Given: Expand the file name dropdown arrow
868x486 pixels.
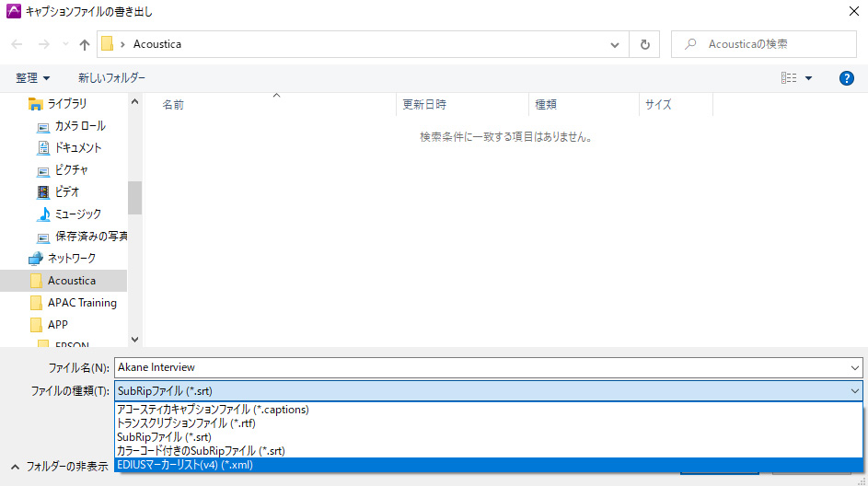Looking at the screenshot, I should (855, 367).
